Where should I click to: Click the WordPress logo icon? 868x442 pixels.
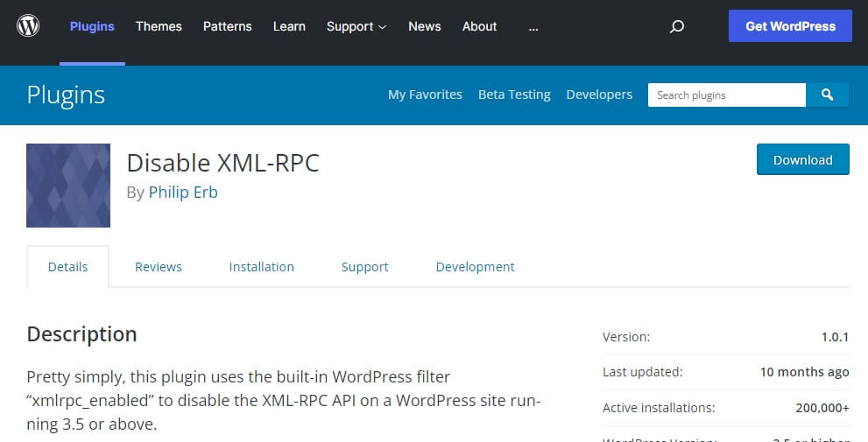[x=28, y=26]
